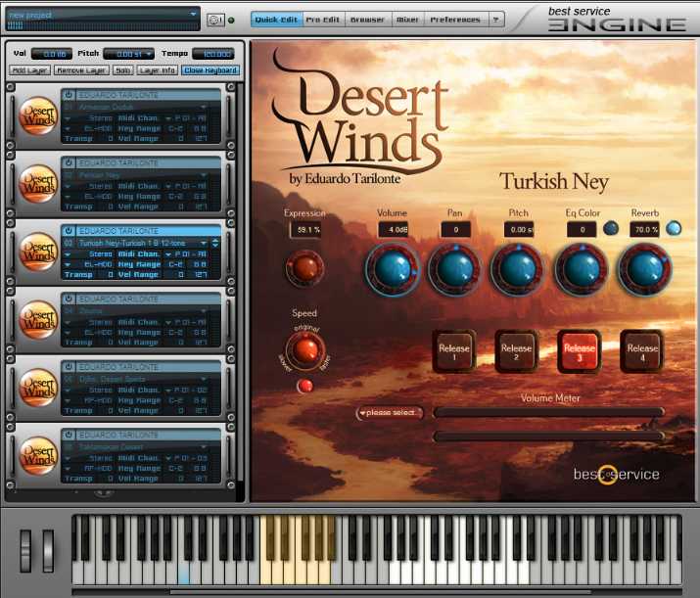This screenshot has height=598, width=700.
Task: Open the Browser tab
Action: click(367, 20)
